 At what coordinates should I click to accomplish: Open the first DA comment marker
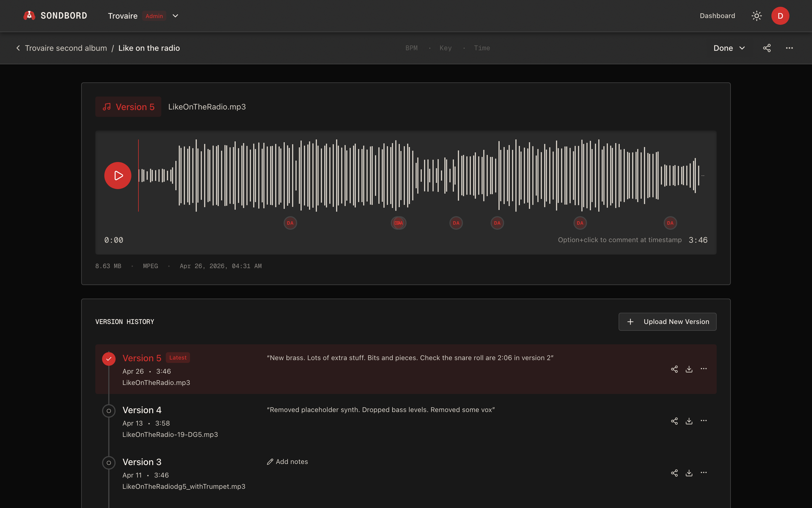click(290, 223)
